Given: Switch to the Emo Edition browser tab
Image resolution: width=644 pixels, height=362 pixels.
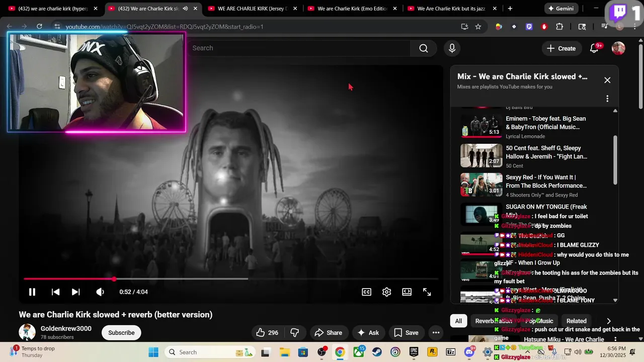Looking at the screenshot, I should click(352, 9).
